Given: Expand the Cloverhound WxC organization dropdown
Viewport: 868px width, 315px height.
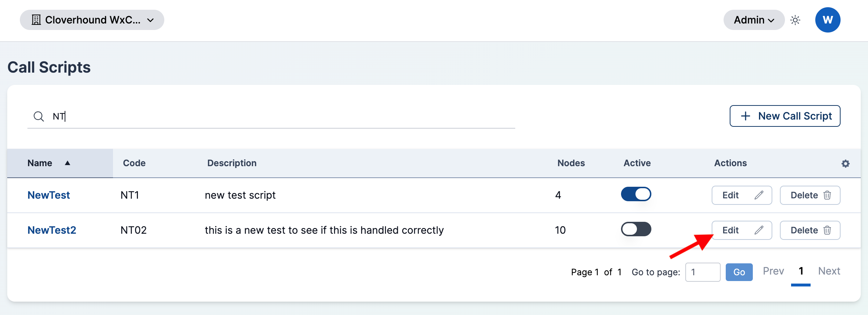Looking at the screenshot, I should click(x=92, y=20).
